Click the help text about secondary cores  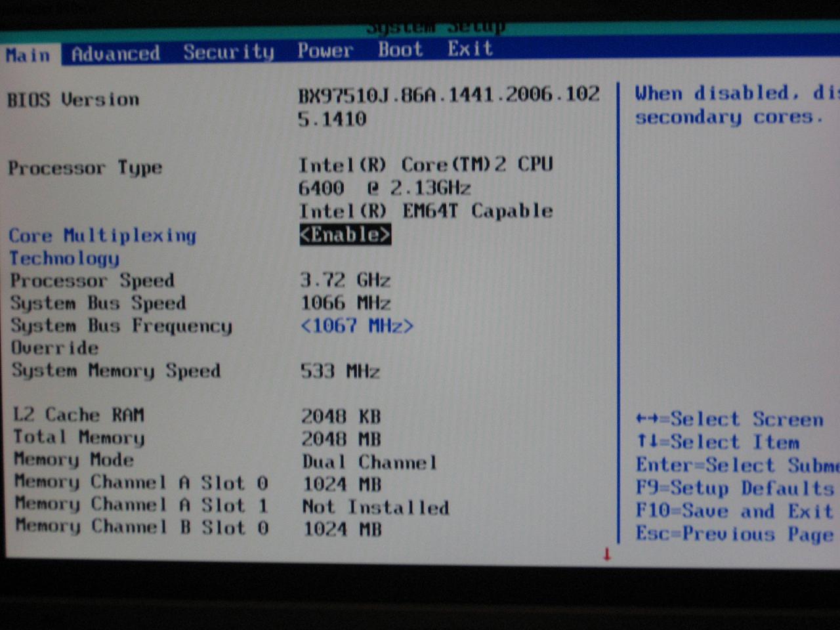tap(736, 105)
